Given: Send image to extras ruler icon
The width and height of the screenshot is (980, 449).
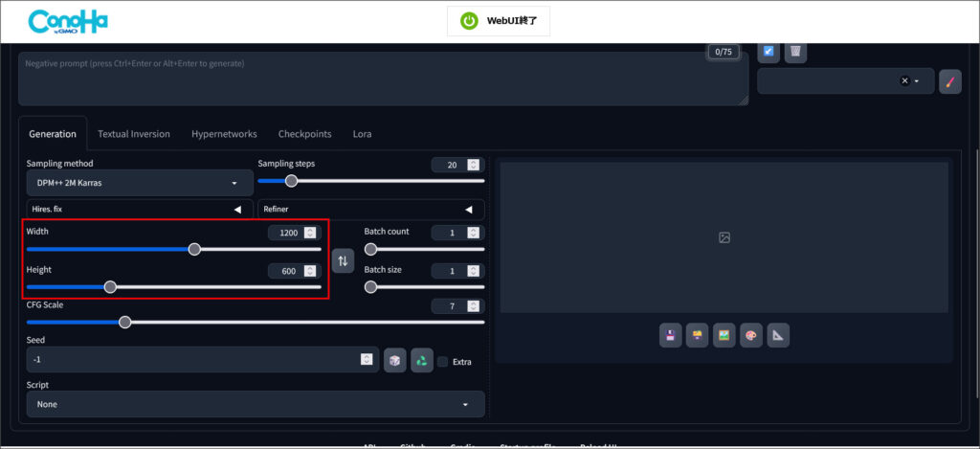Looking at the screenshot, I should tap(778, 335).
